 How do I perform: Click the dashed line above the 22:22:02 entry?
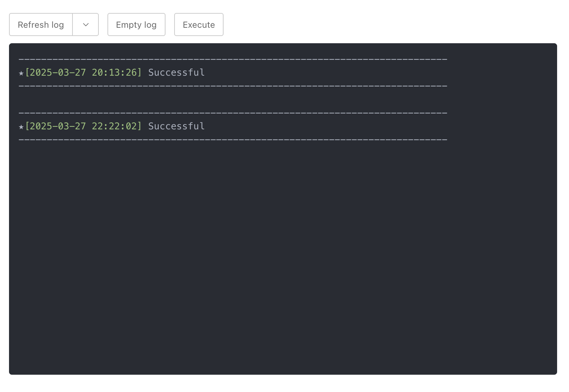(233, 113)
